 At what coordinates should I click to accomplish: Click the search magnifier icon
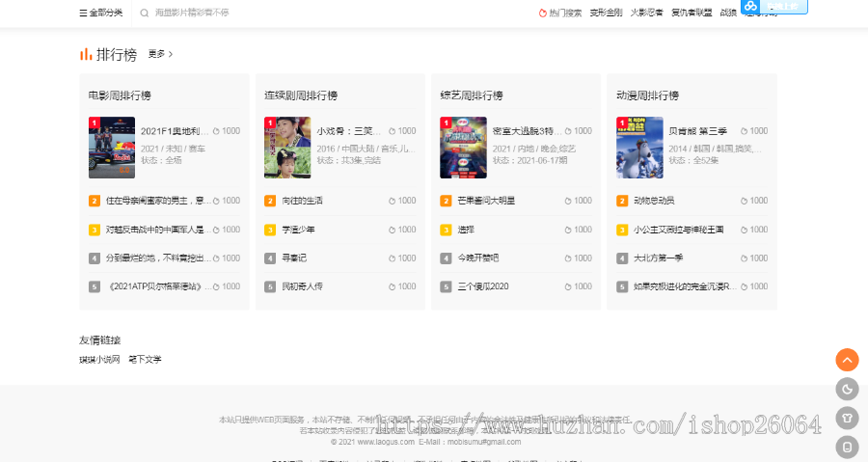pyautogui.click(x=144, y=13)
